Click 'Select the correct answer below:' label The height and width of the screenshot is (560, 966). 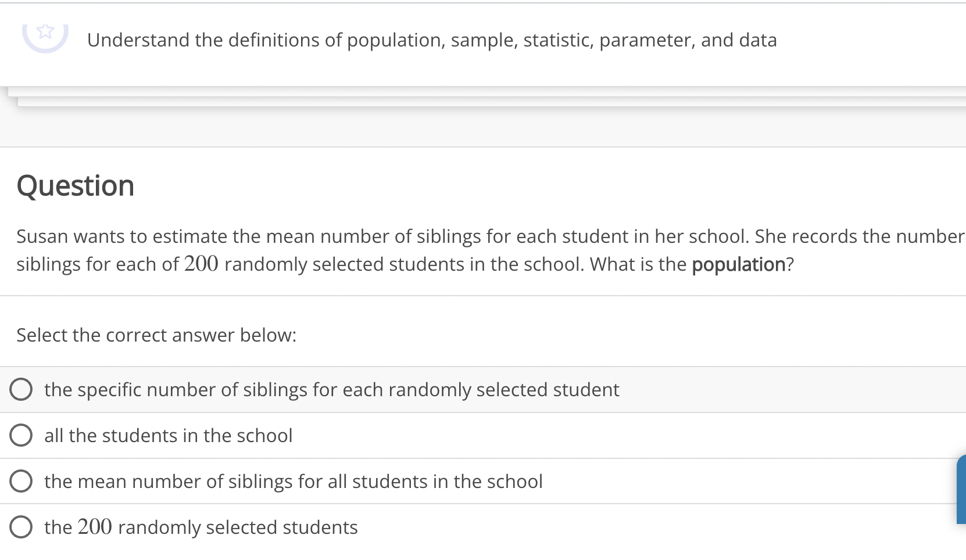click(156, 335)
